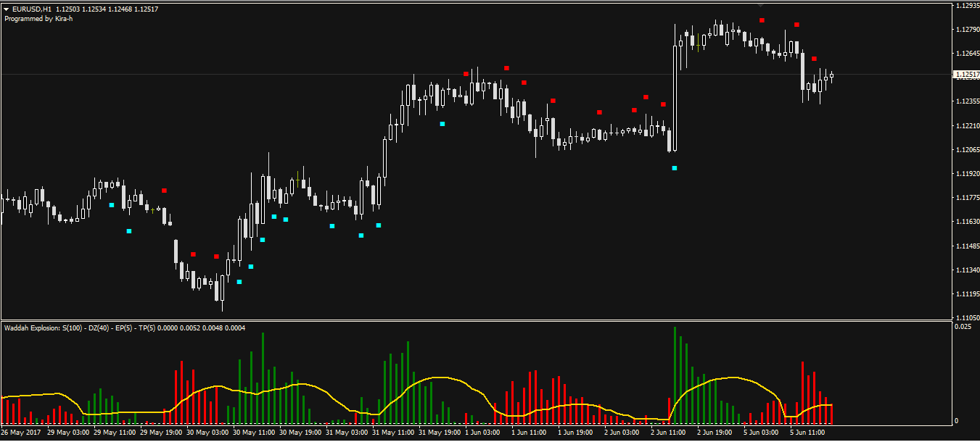This screenshot has width=980, height=442.
Task: Click the cyan signal square under 2 Jun spike candle
Action: click(675, 168)
